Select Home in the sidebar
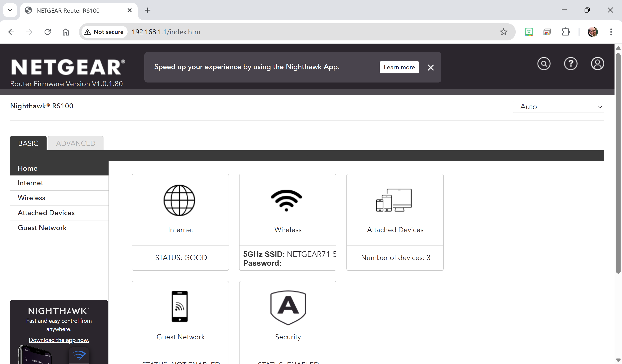This screenshot has width=622, height=364. pyautogui.click(x=59, y=168)
